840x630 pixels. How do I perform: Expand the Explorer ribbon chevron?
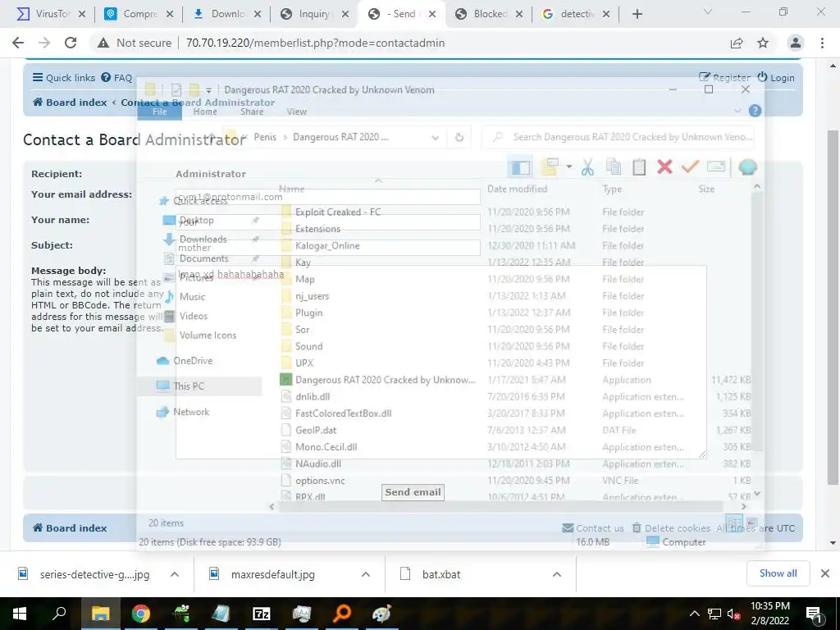(x=737, y=111)
